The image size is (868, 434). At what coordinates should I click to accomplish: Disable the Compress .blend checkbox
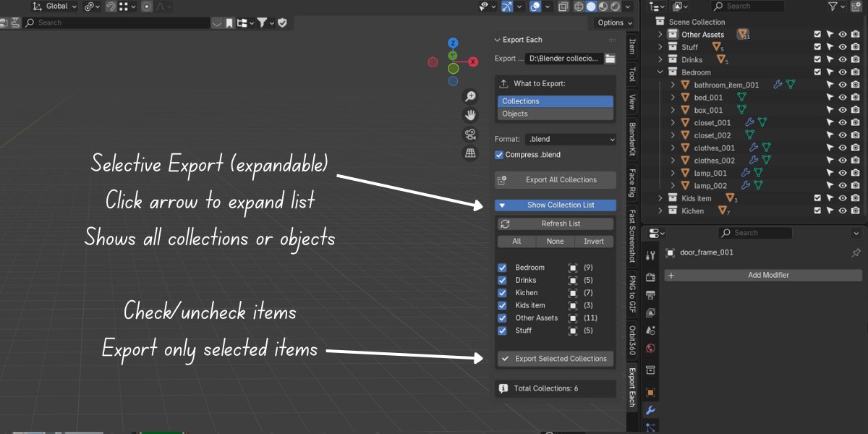tap(498, 154)
